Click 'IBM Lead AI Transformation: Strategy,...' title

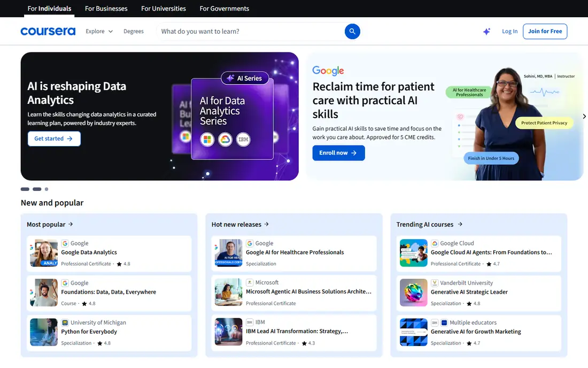click(x=297, y=331)
